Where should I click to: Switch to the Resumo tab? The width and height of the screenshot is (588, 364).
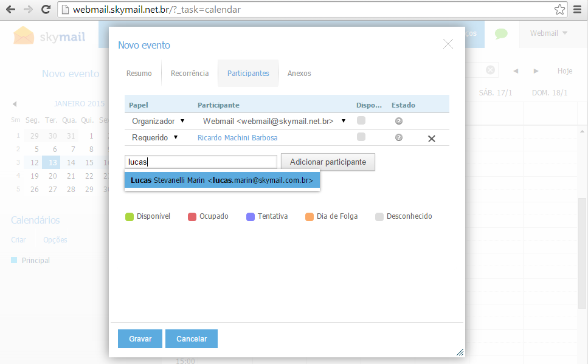tap(139, 73)
